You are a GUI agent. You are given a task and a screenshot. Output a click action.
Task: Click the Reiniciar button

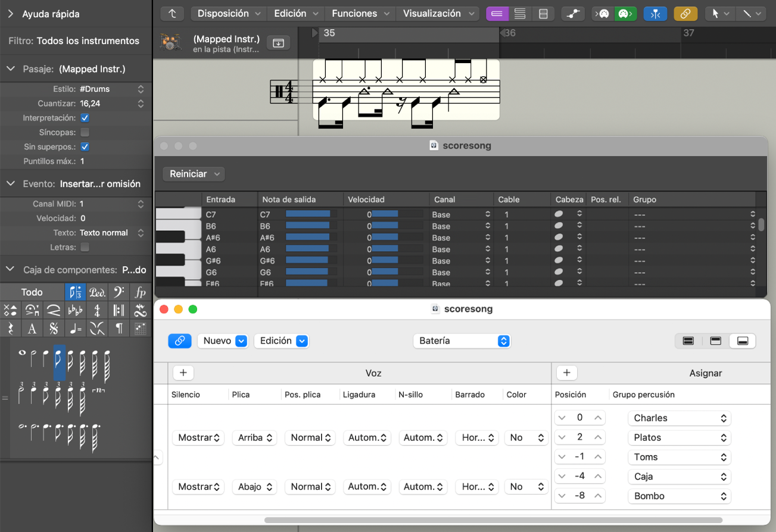coord(194,174)
